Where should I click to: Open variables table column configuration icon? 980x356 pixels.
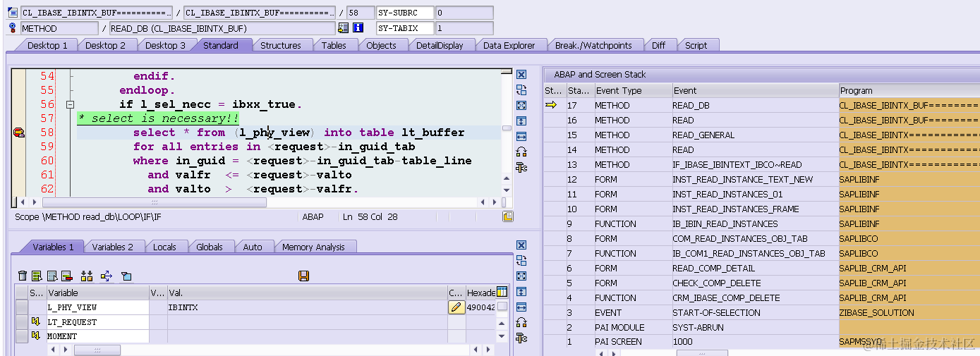[502, 292]
